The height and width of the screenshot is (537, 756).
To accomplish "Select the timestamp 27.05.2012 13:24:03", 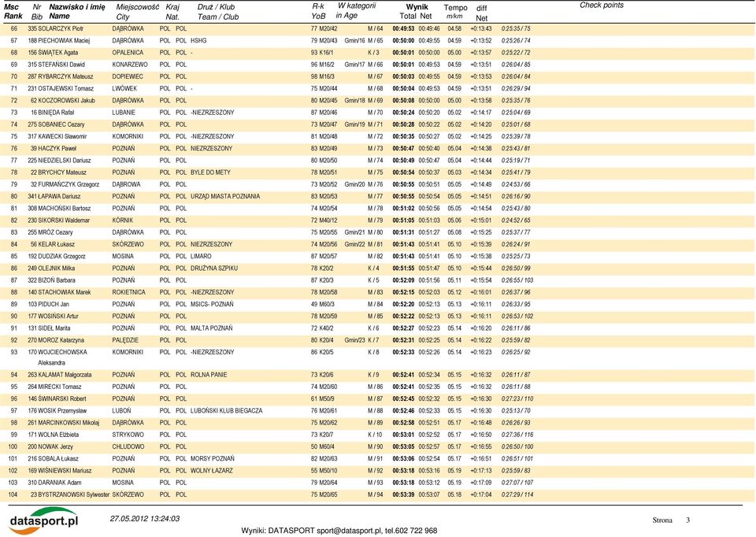I will [x=145, y=519].
